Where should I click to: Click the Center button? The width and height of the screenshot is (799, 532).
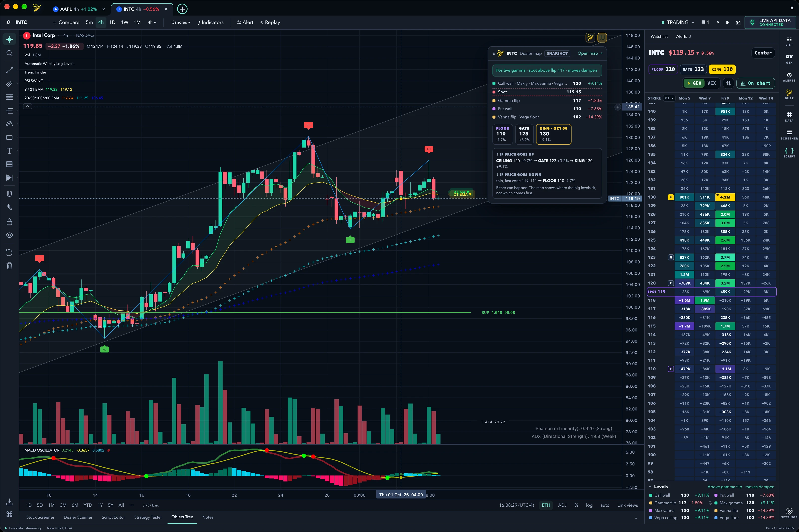[763, 53]
